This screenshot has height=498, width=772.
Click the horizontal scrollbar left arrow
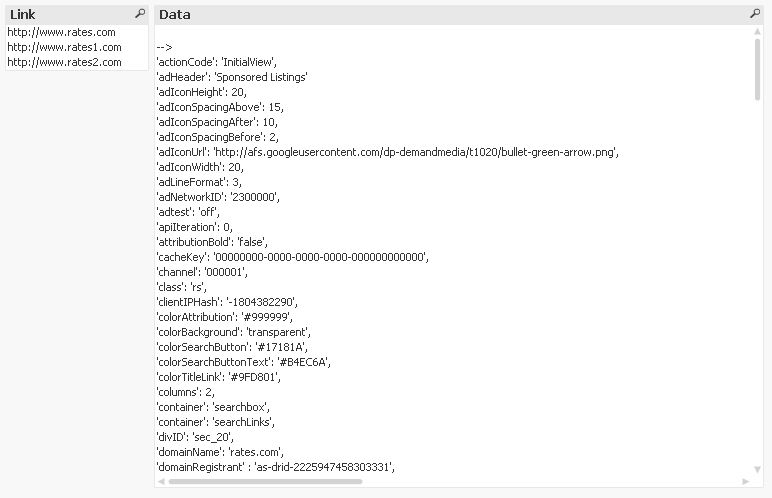pos(161,481)
